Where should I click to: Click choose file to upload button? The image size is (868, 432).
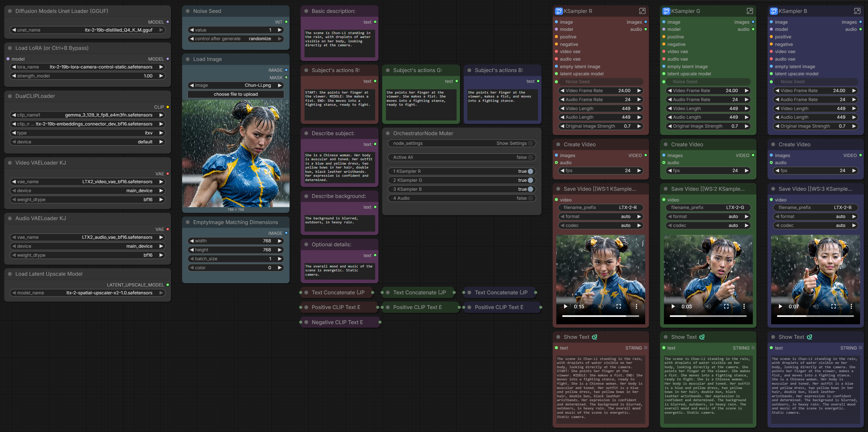[236, 94]
